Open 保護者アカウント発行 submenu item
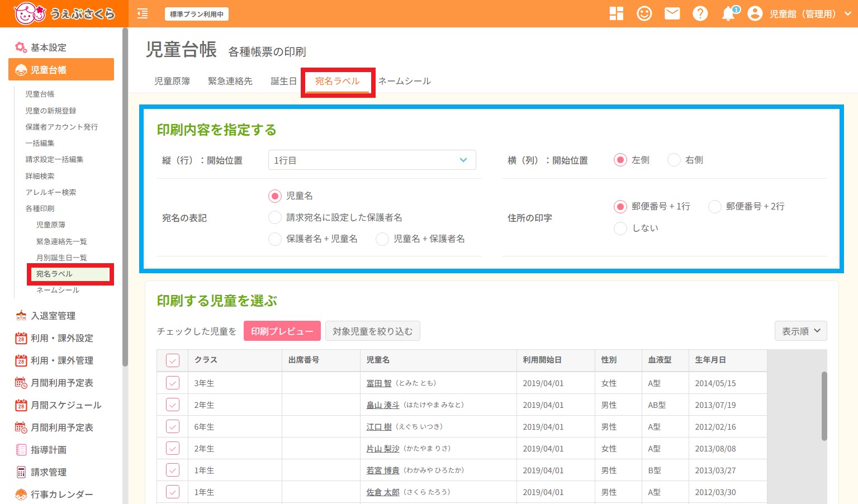The width and height of the screenshot is (858, 504). pyautogui.click(x=61, y=127)
